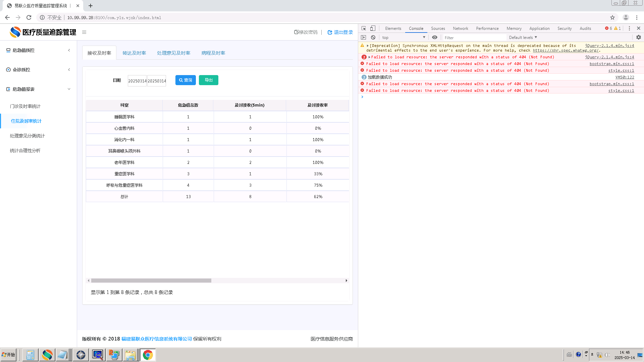Toggle the device toolbar icon

pyautogui.click(x=373, y=28)
